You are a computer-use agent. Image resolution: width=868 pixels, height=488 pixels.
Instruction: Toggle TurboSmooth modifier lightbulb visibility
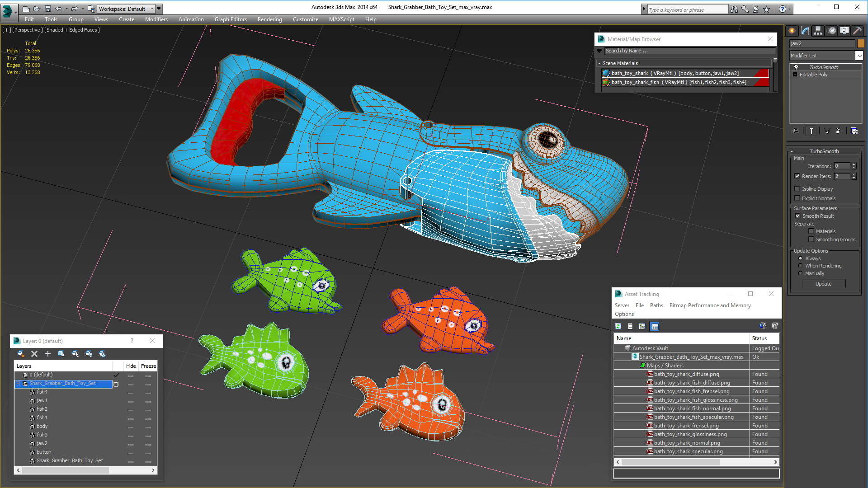796,67
